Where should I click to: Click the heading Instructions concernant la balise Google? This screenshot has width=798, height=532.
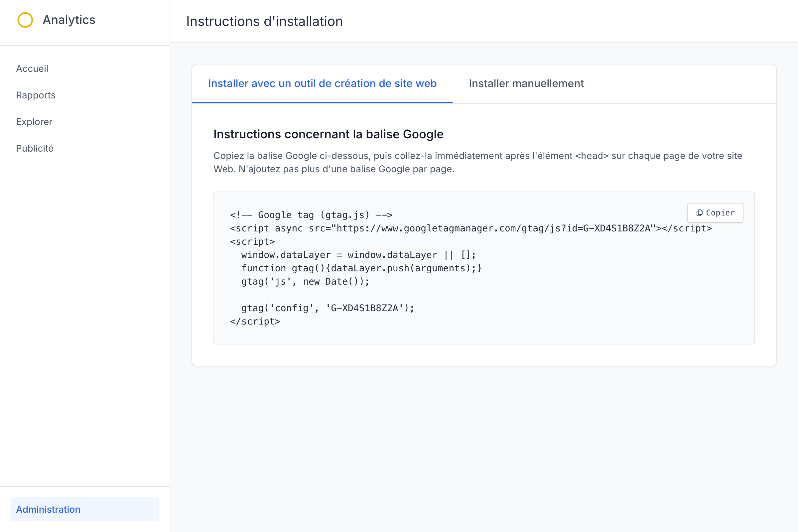coord(328,134)
